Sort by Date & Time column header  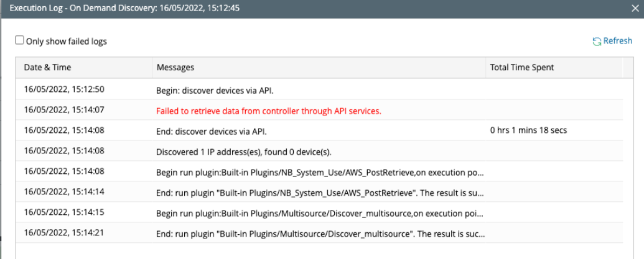[48, 67]
